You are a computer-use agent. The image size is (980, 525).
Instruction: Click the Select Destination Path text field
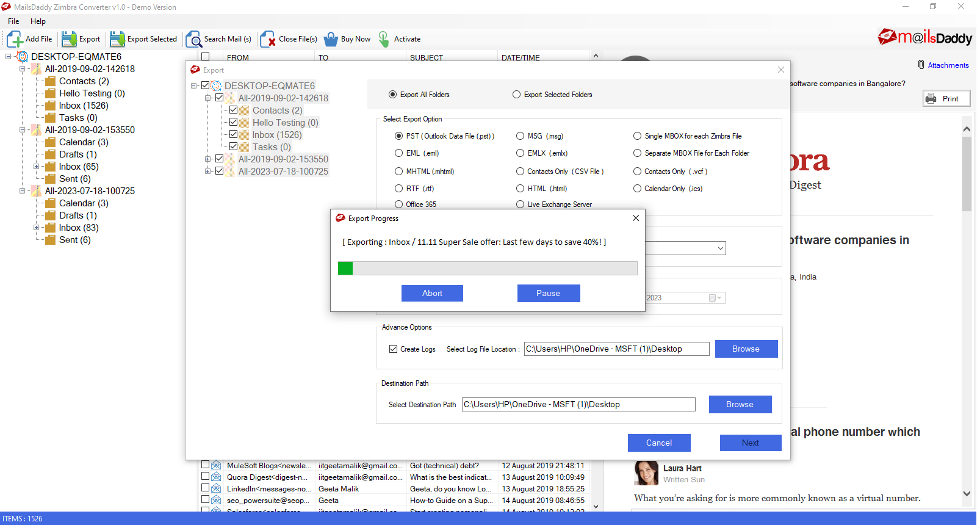pos(578,405)
